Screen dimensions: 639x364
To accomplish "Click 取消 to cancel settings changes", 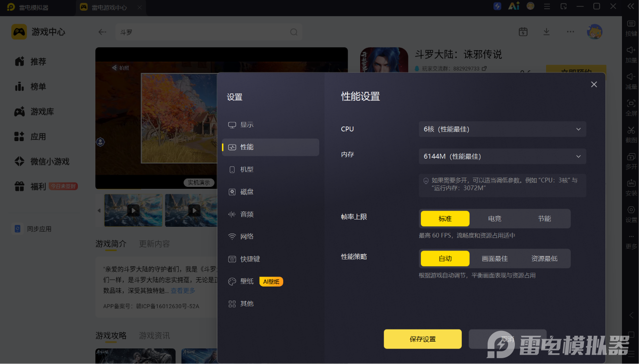I will coord(508,339).
